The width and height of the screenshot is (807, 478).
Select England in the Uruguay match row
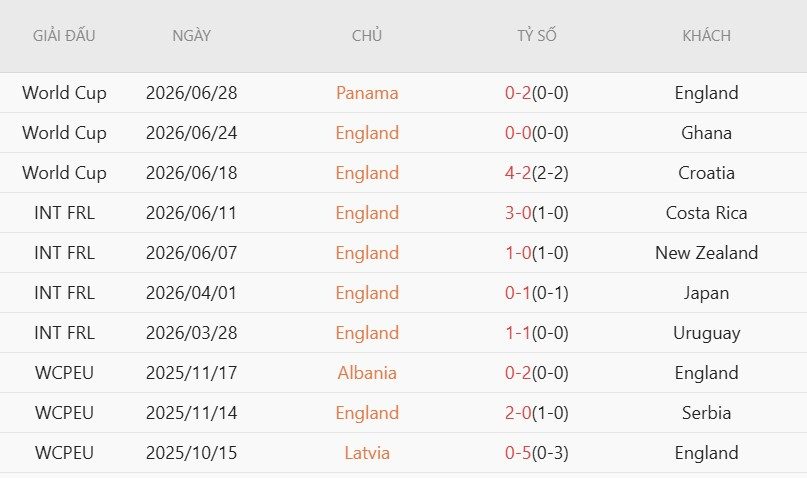pyautogui.click(x=367, y=333)
